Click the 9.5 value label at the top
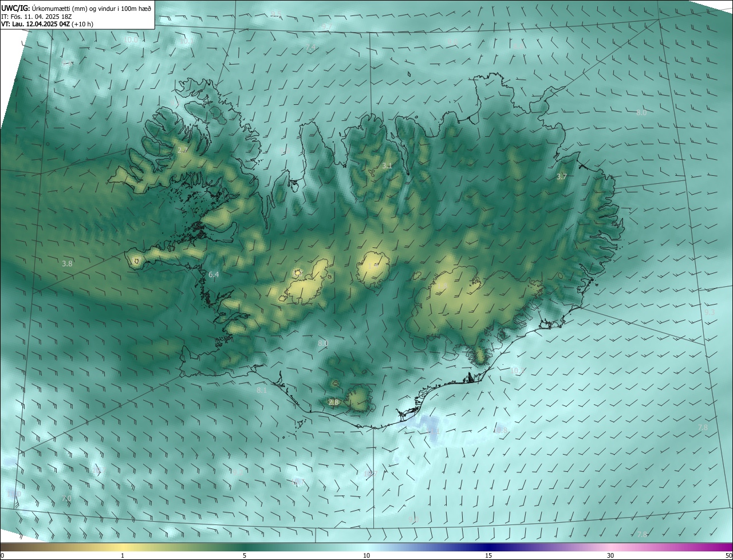733x560 pixels. [x=276, y=13]
